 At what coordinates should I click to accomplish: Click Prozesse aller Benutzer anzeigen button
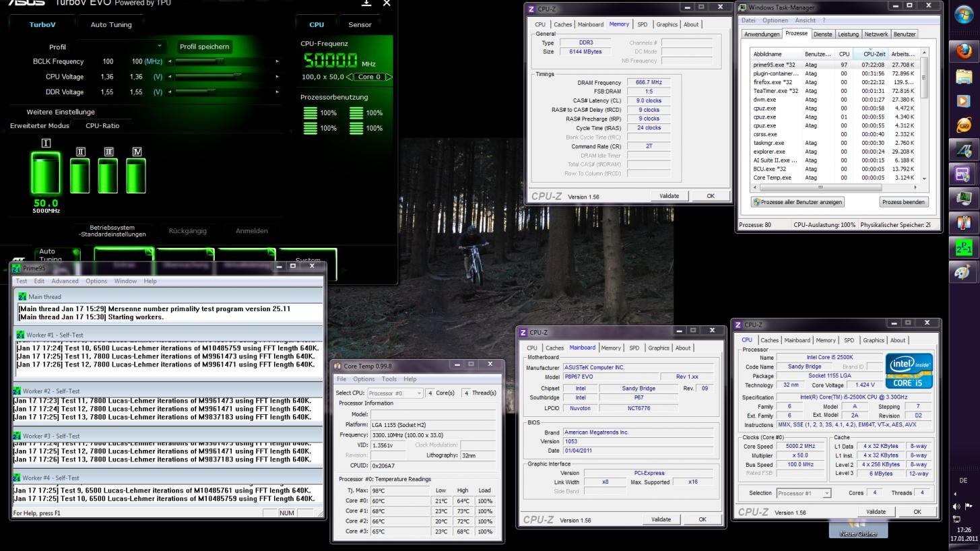(x=798, y=201)
